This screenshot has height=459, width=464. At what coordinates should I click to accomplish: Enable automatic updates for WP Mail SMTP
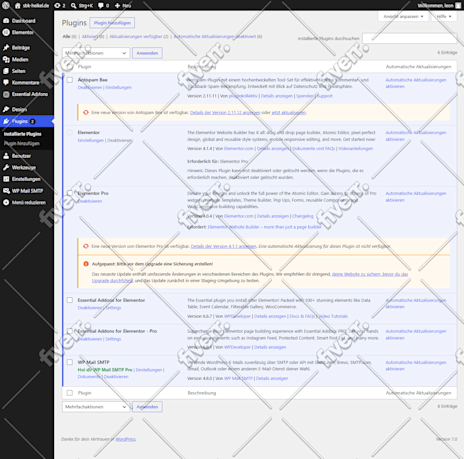(x=416, y=365)
